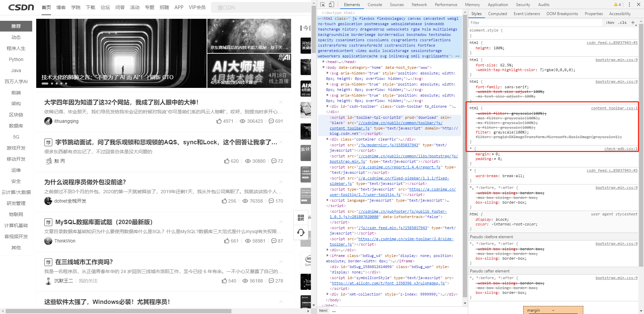Click the ithuangqing author avatar
644x314 pixels.
tap(48, 121)
